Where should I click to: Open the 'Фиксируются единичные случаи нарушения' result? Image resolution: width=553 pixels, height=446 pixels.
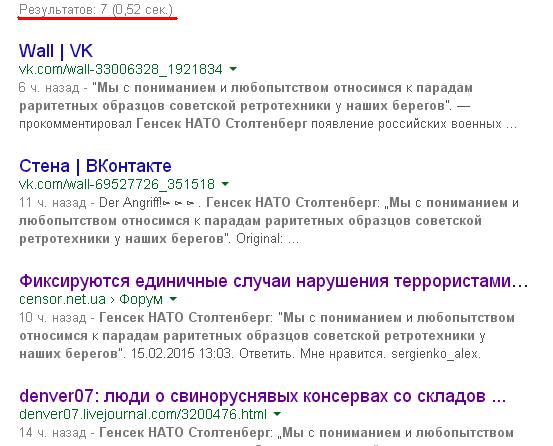pyautogui.click(x=273, y=281)
